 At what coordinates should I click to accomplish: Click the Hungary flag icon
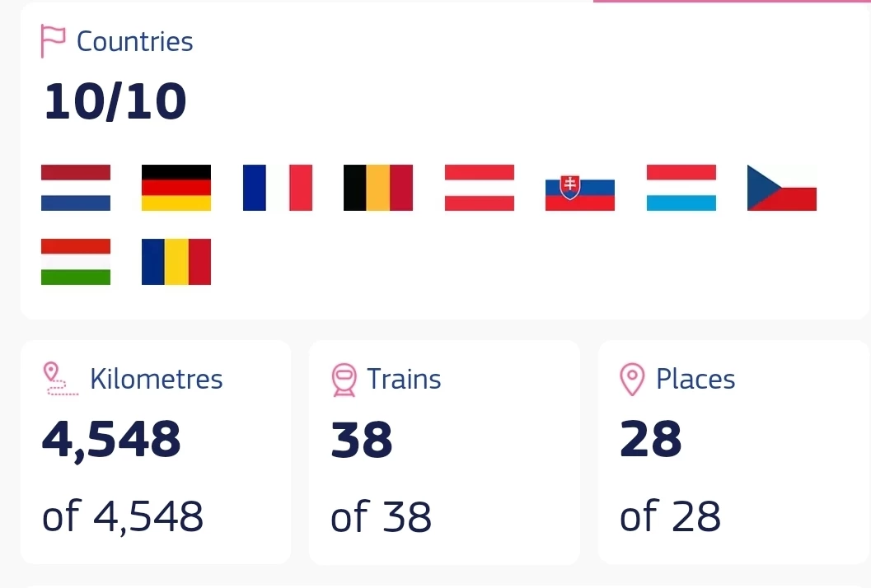pos(76,262)
